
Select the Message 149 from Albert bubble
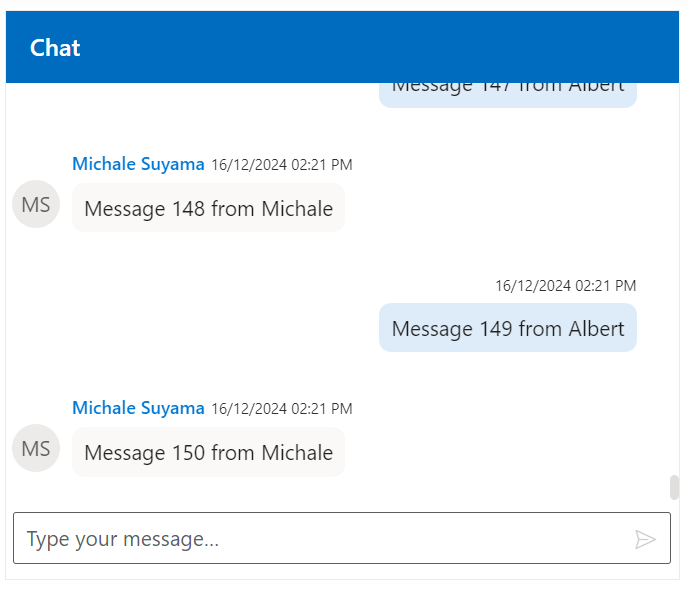pos(507,328)
